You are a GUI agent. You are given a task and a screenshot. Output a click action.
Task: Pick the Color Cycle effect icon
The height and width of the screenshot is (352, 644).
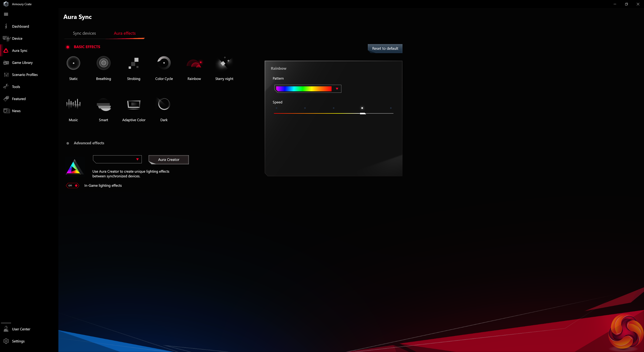pyautogui.click(x=164, y=63)
